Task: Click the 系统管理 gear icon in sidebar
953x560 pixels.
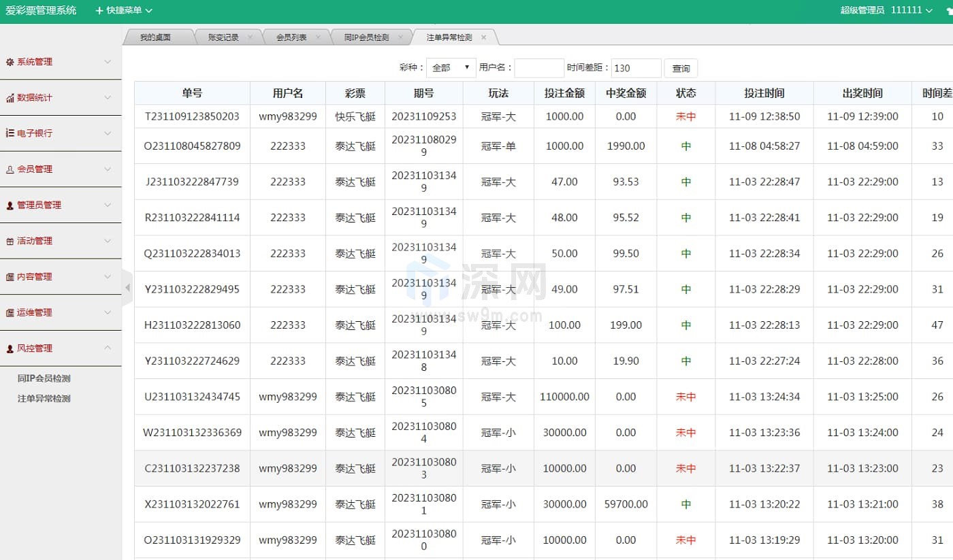Action: tap(10, 62)
